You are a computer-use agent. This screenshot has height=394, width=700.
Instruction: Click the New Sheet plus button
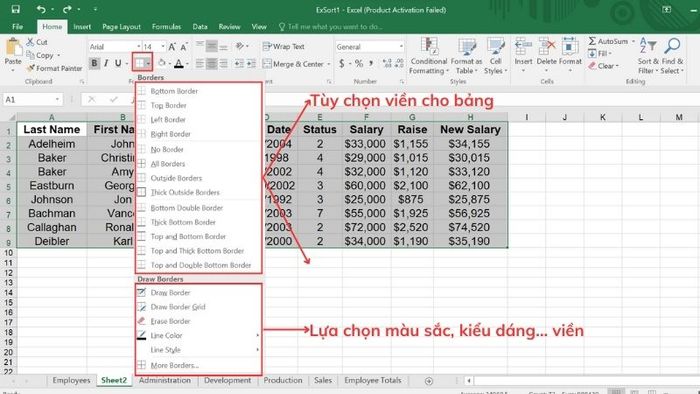429,381
